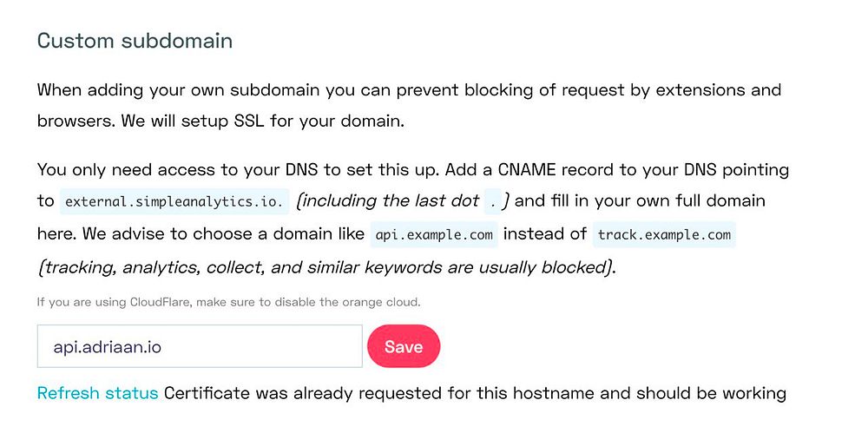Click the track.example.com code snippet
This screenshot has width=868, height=446.
(664, 235)
